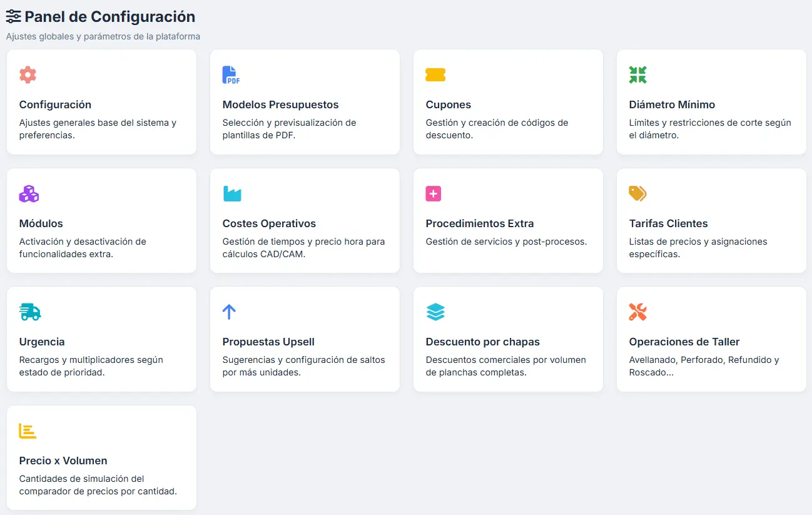Open the Descuento por chapas card
This screenshot has width=812, height=515.
[x=507, y=339]
